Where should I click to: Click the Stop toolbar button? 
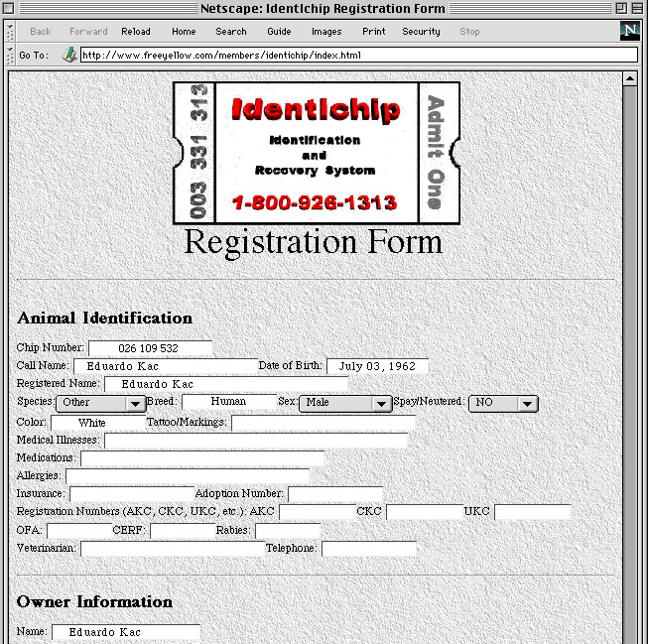469,32
